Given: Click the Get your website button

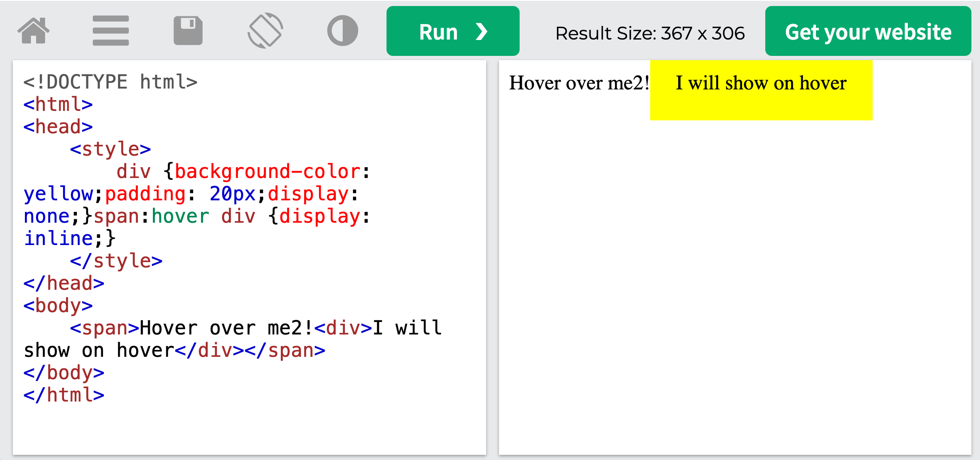Looking at the screenshot, I should click(x=867, y=31).
